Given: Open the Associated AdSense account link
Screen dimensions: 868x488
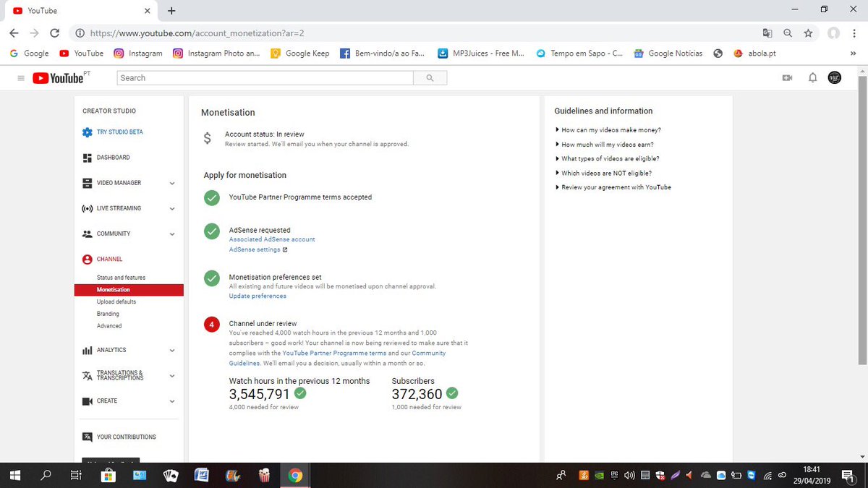Looking at the screenshot, I should 272,239.
